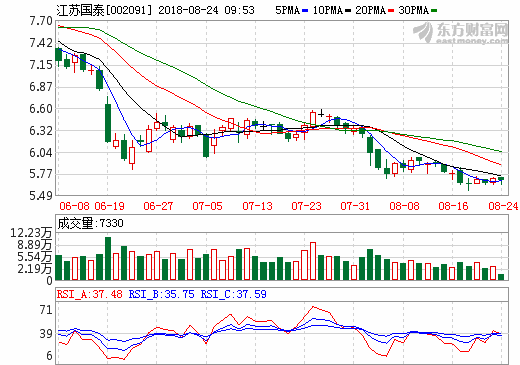Select the 07-05 date label

click(x=207, y=206)
